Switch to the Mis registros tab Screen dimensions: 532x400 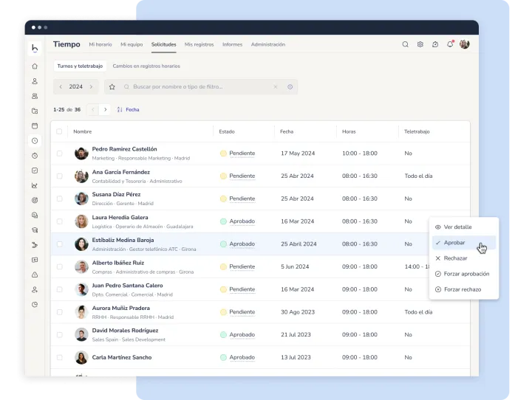[199, 44]
